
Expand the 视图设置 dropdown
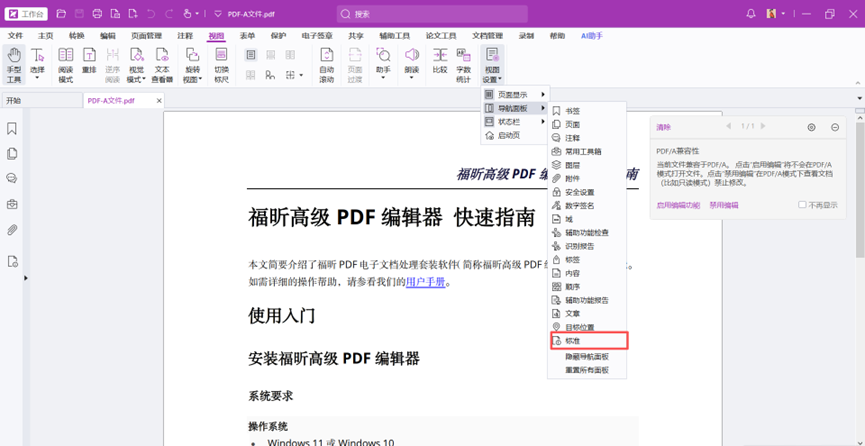[x=491, y=66]
